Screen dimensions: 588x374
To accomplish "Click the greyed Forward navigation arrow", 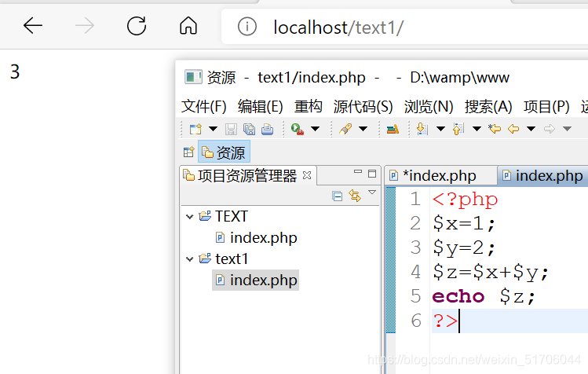I will coord(550,129).
